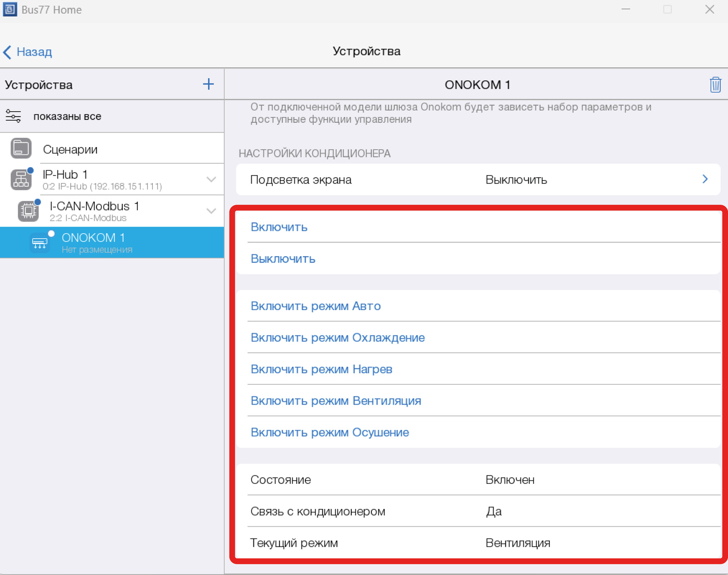
Task: Start Включить режим Вентиляция
Action: pyautogui.click(x=335, y=401)
